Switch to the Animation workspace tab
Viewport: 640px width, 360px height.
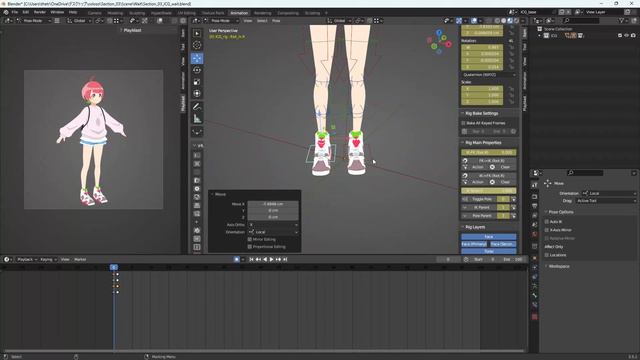pyautogui.click(x=239, y=13)
